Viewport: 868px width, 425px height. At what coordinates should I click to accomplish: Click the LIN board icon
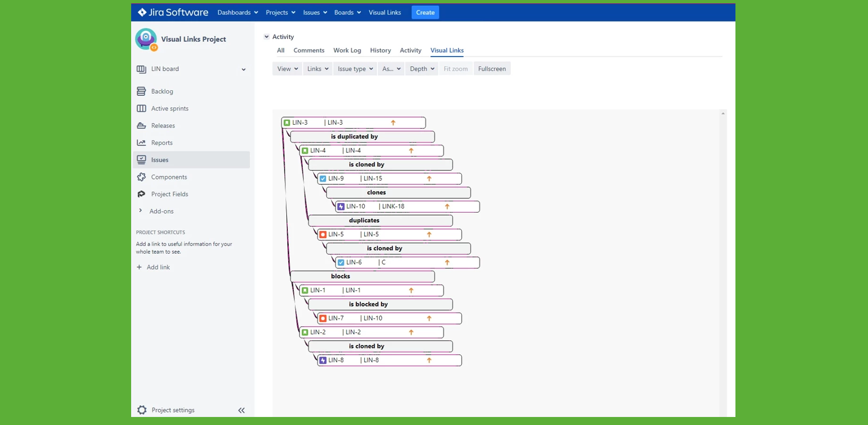coord(141,69)
